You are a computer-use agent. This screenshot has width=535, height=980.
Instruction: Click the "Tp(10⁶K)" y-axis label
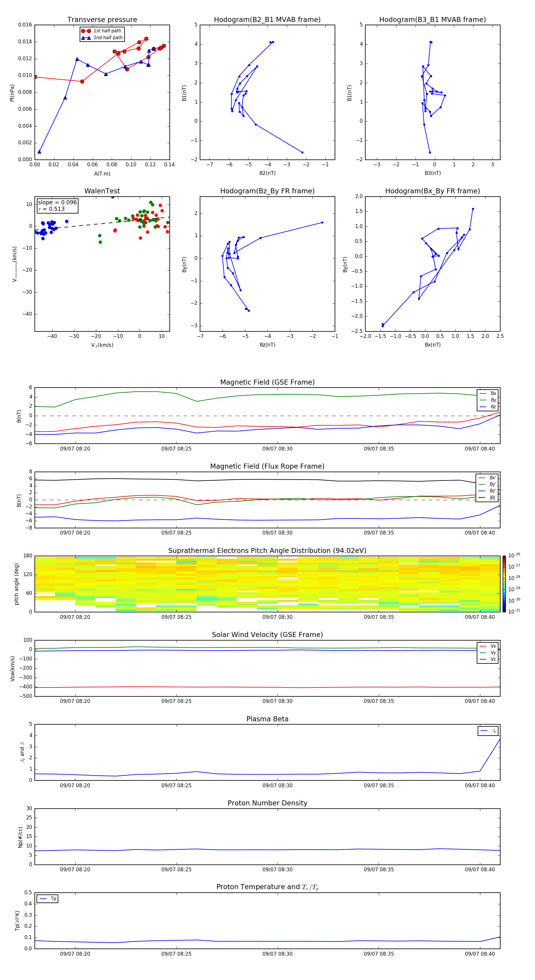pyautogui.click(x=17, y=921)
